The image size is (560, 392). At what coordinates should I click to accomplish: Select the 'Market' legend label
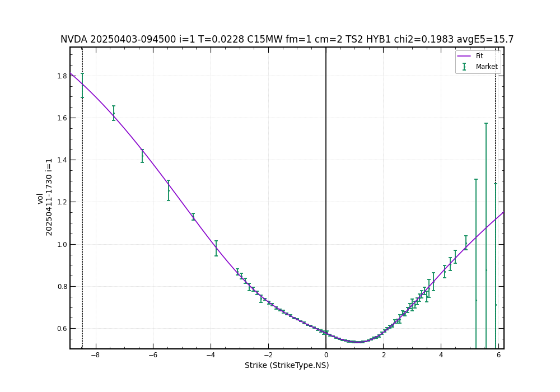click(x=486, y=67)
